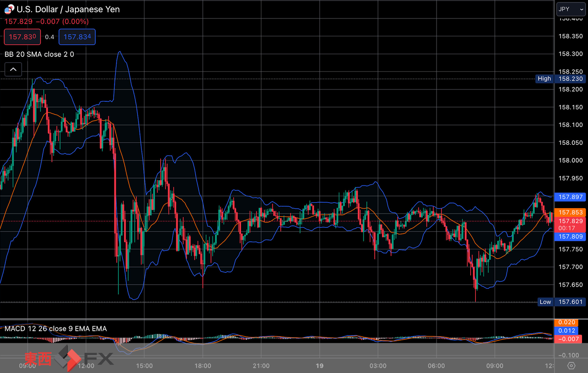The image size is (588, 373).
Task: Click the lower band value tag 157.809
Action: pos(570,236)
